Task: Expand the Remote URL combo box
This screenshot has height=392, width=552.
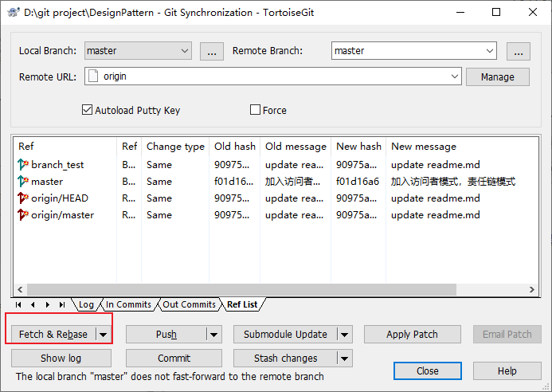Action: click(455, 76)
